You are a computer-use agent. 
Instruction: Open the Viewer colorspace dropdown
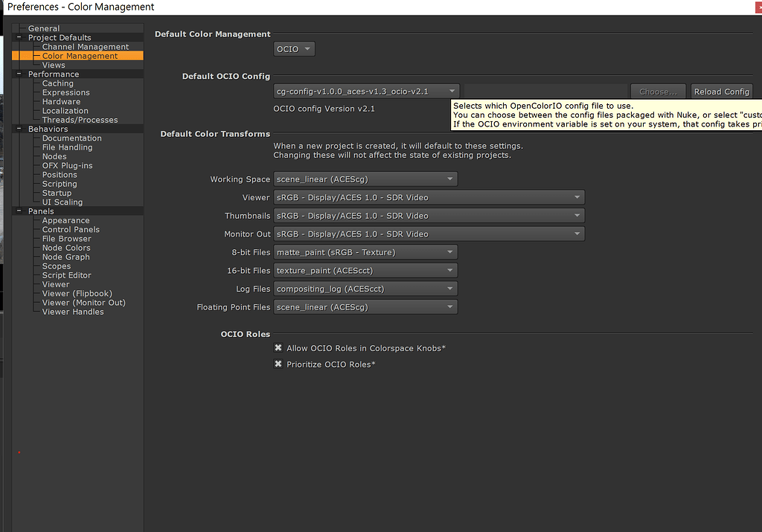click(429, 197)
